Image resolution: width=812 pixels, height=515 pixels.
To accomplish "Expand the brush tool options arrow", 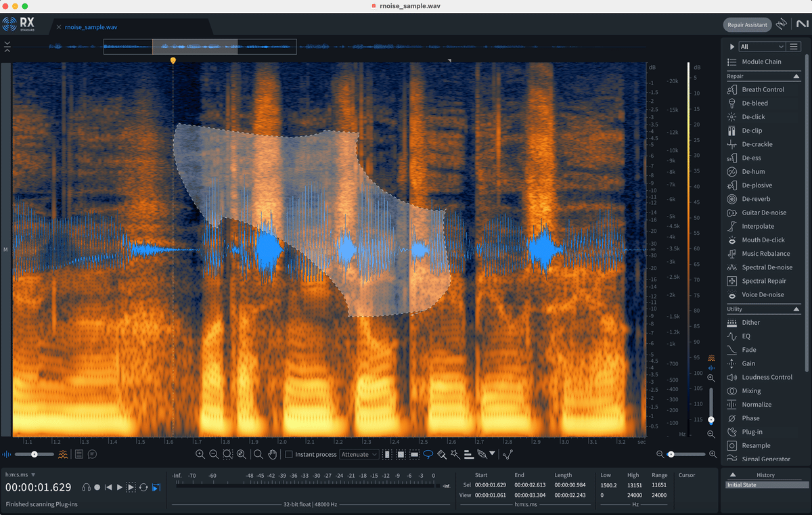I will coord(492,454).
